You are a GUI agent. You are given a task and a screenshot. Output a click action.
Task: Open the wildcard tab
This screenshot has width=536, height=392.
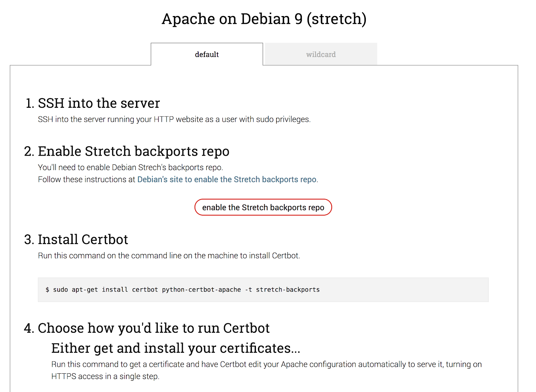321,55
